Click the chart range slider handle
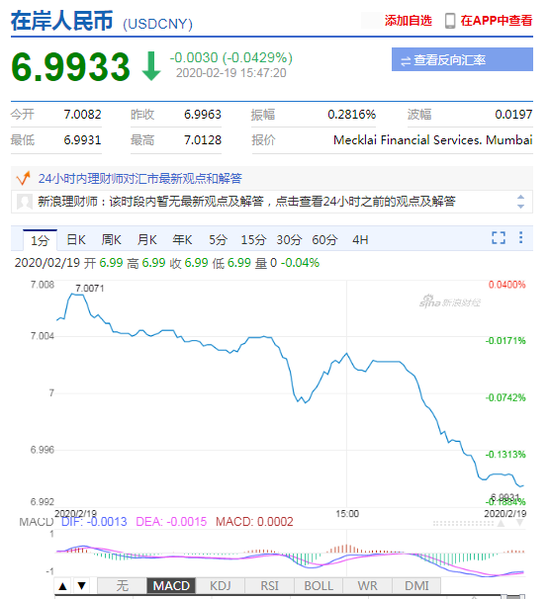 click(x=514, y=597)
